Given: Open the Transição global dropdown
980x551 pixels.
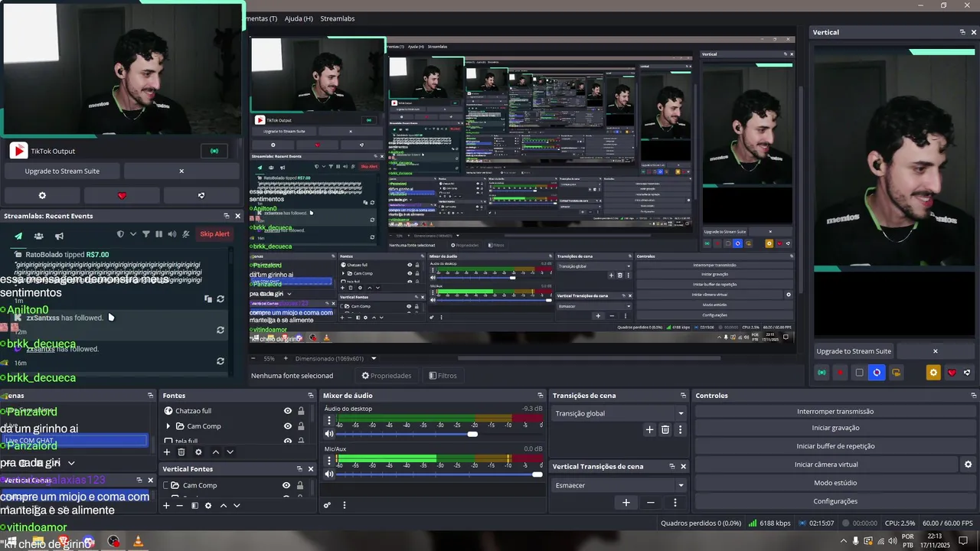Looking at the screenshot, I should pos(619,413).
